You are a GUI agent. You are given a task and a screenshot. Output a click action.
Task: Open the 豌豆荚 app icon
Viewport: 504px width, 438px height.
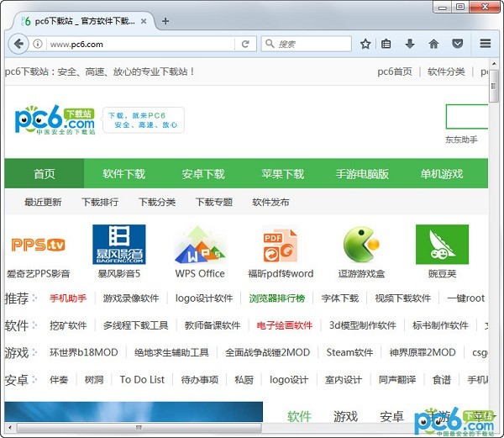[442, 245]
